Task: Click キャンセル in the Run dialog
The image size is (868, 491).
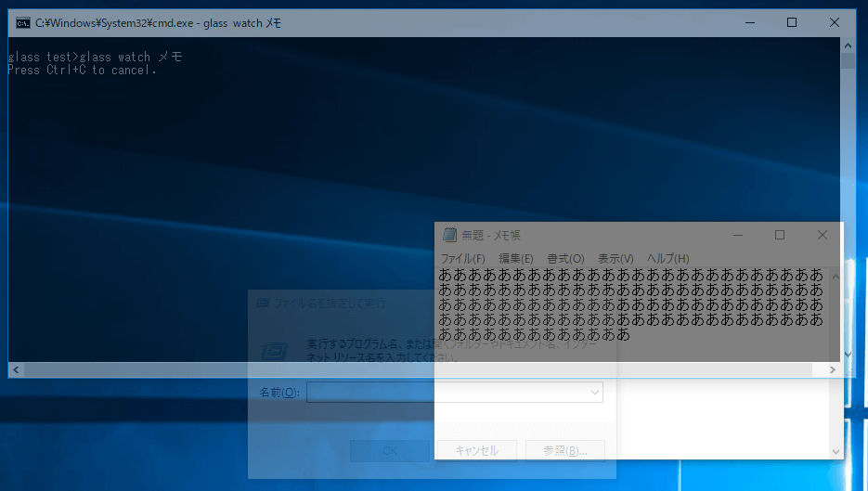Action: 476,450
